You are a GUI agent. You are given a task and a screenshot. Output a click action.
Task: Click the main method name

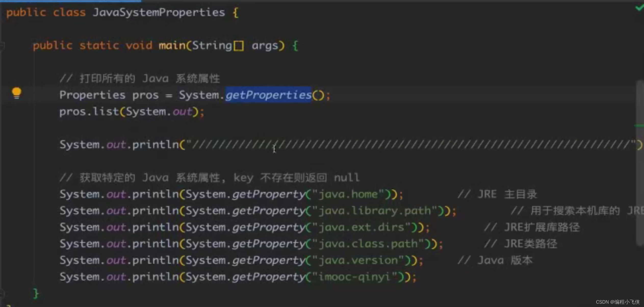[x=172, y=45]
